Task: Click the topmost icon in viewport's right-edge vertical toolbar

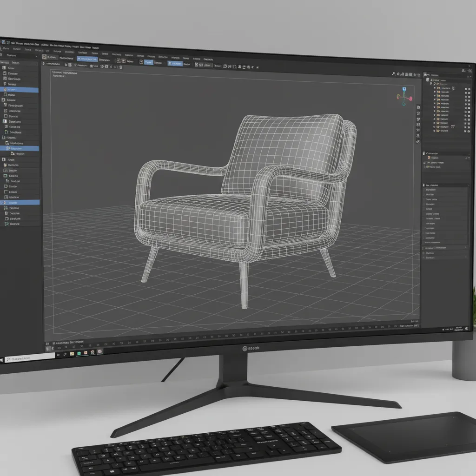Action: click(418, 107)
